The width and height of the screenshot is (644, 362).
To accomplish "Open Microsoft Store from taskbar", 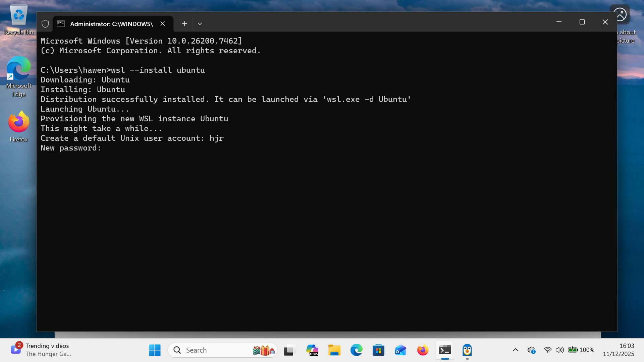I will (x=378, y=350).
